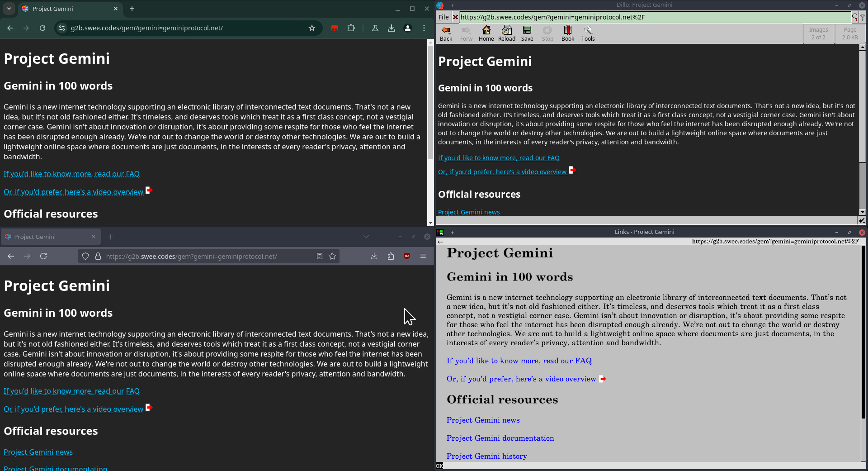Open Chrome's extensions puzzle icon
Viewport: 868px width, 471px height.
[351, 28]
